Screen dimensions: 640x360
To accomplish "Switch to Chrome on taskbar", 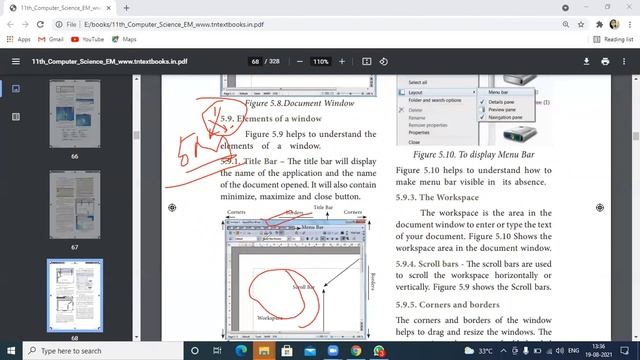I will (356, 351).
